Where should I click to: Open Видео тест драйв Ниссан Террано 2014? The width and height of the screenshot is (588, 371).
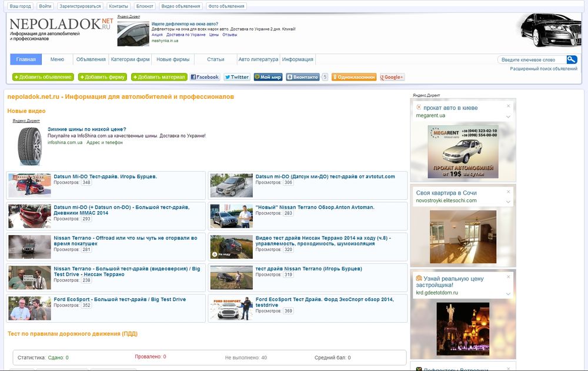pos(323,240)
